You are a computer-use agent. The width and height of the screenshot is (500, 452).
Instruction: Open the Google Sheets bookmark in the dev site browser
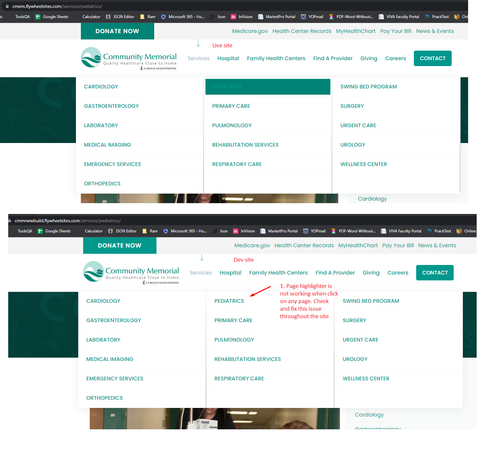click(54, 231)
